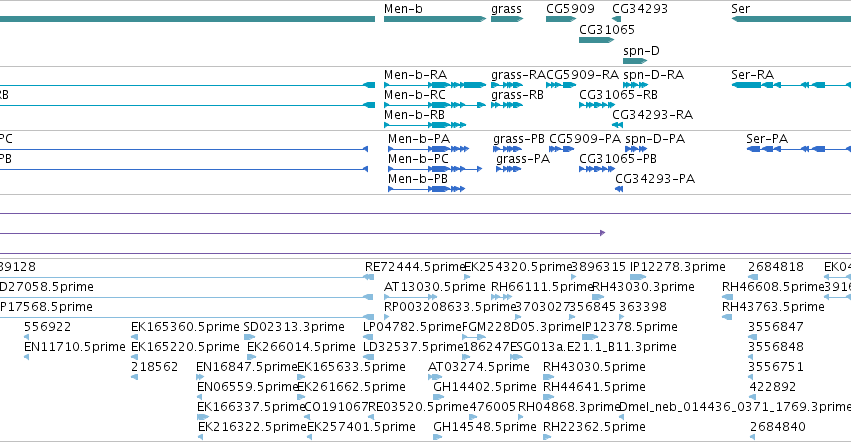Click the Ser gene feature bar
Image resolution: width=851 pixels, height=442 pixels.
pyautogui.click(x=791, y=19)
